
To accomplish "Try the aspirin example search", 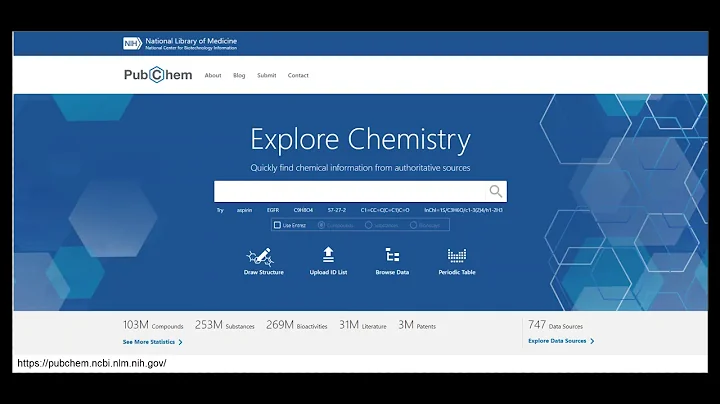I will pyautogui.click(x=244, y=210).
